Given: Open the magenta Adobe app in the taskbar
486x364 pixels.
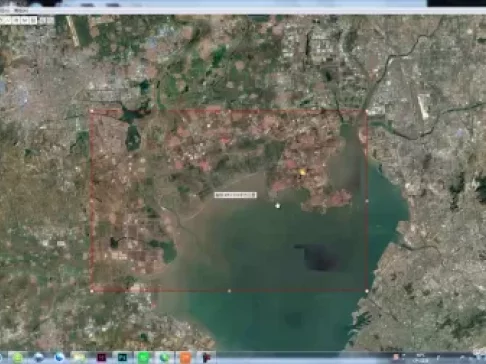Looking at the screenshot, I should (x=101, y=357).
